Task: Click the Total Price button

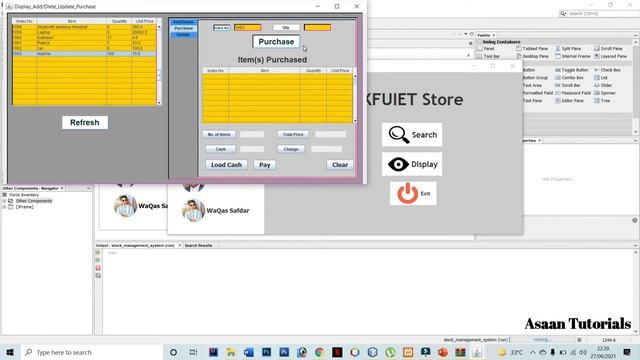Action: click(x=293, y=134)
